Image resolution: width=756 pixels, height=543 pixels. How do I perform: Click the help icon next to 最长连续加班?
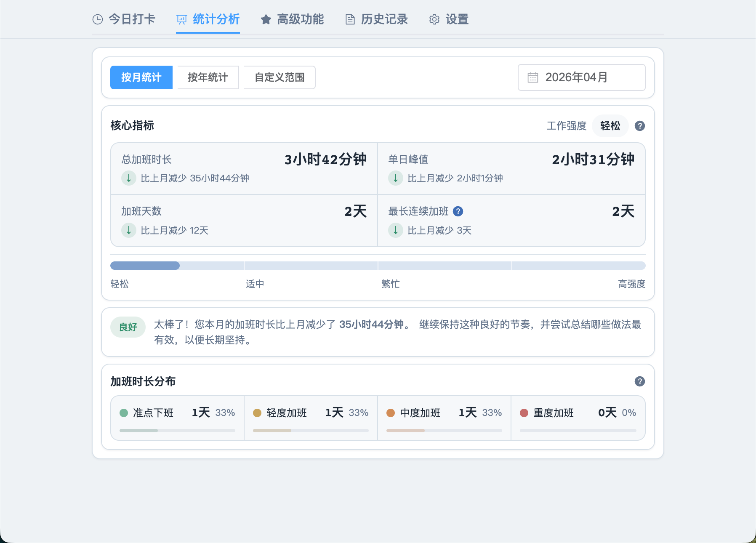coord(458,211)
